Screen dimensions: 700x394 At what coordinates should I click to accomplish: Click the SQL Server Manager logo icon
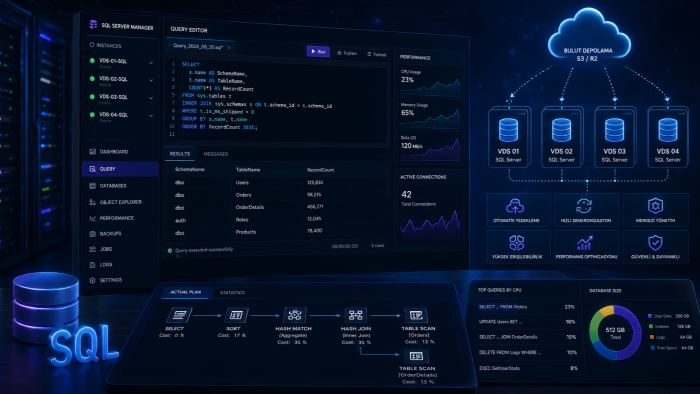tap(93, 25)
